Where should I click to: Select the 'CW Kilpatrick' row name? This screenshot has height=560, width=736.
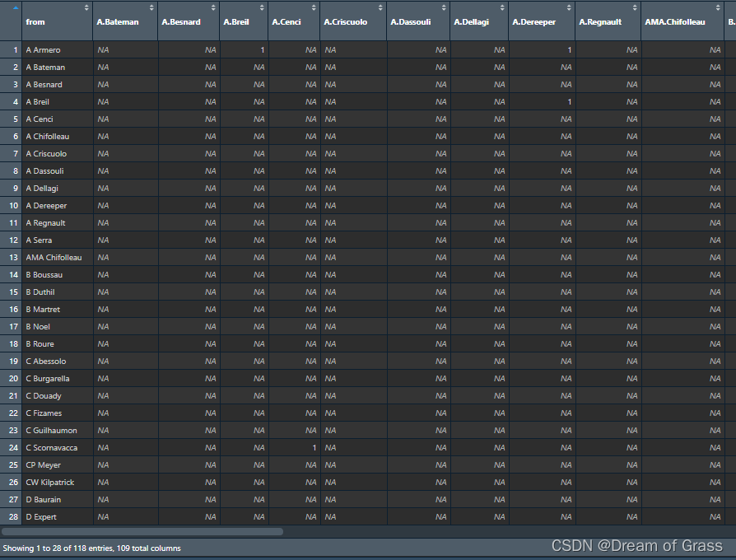click(x=49, y=483)
